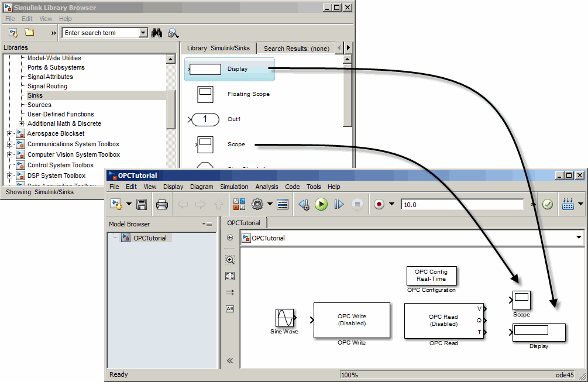Open Analysis menu in OPCTutorial
Image resolution: width=588 pixels, height=382 pixels.
[267, 187]
